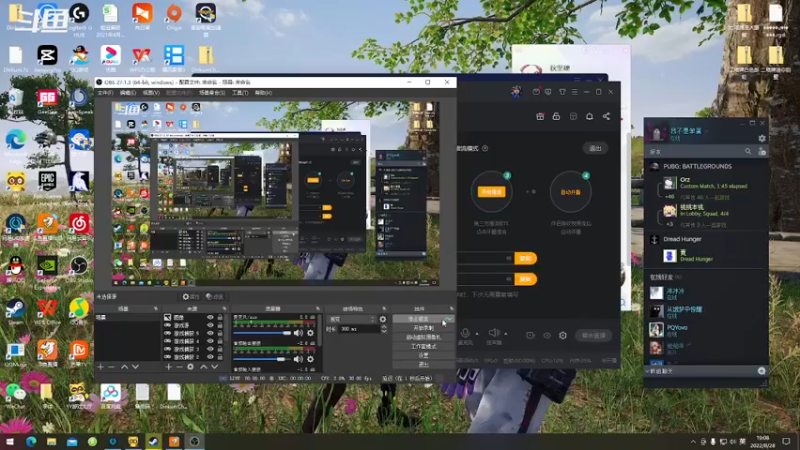The image size is (800, 450).
Task: Click the gift box icon in streaming app
Action: [540, 116]
